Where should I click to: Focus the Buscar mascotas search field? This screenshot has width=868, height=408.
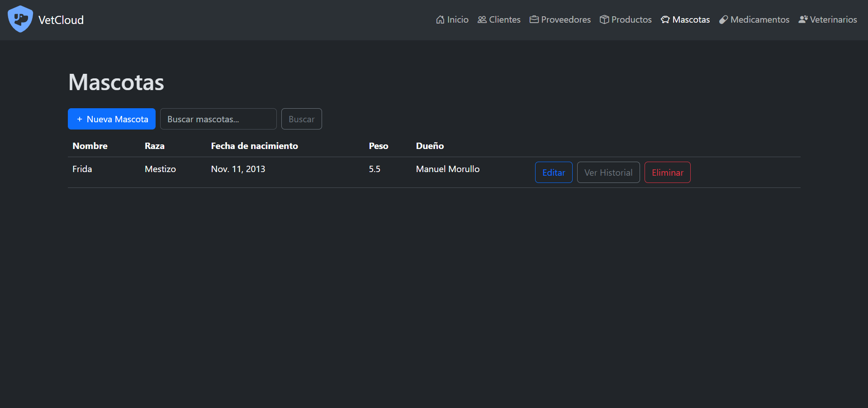[218, 119]
